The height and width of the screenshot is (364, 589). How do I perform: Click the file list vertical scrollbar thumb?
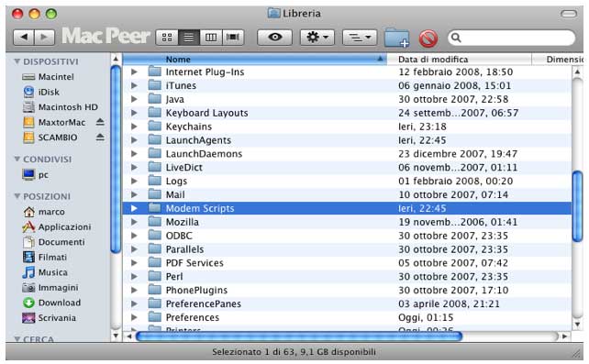point(577,206)
